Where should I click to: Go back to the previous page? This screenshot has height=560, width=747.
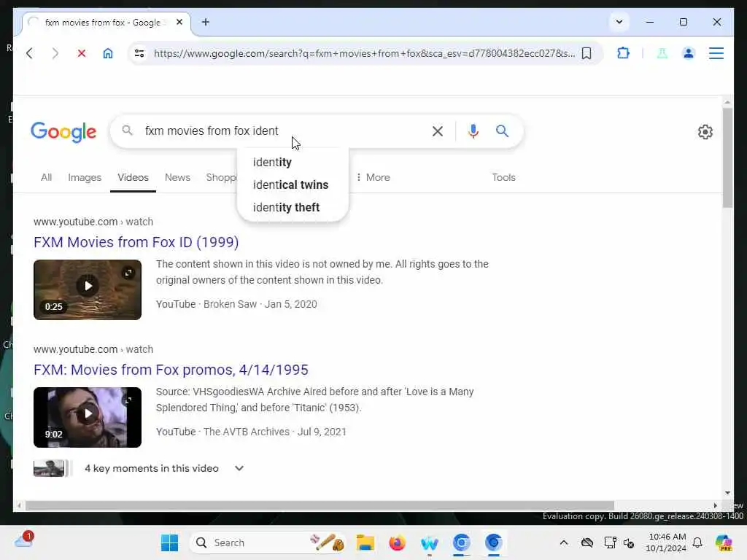point(29,53)
